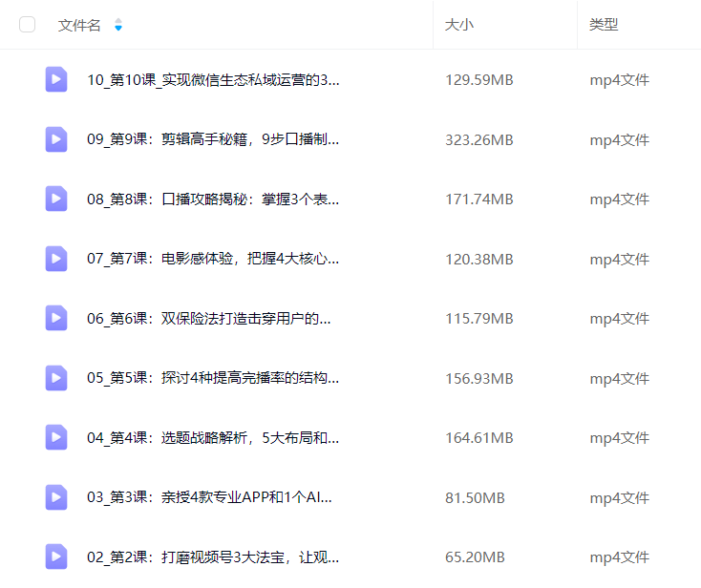The image size is (701, 588).
Task: Tick the select-all checkbox beside 文件名
Action: 28,25
